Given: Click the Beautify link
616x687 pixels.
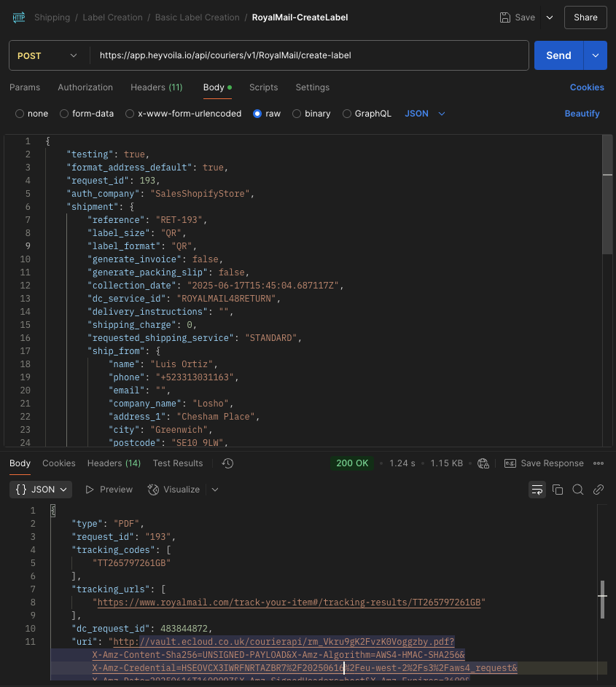Looking at the screenshot, I should 582,114.
